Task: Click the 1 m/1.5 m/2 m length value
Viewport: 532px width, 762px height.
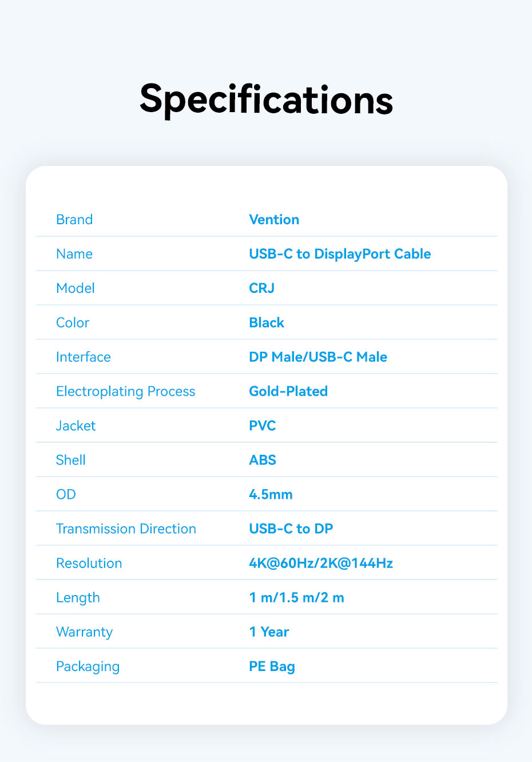Action: (x=297, y=598)
